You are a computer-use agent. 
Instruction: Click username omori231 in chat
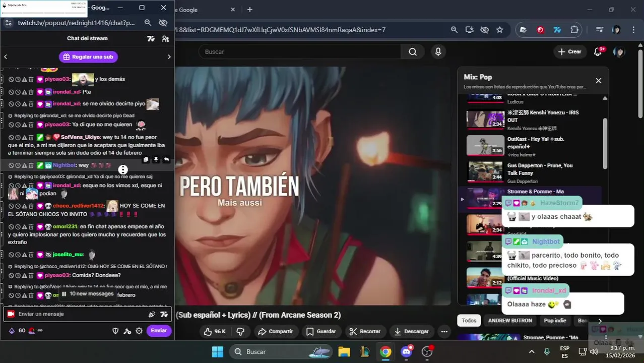click(x=66, y=227)
